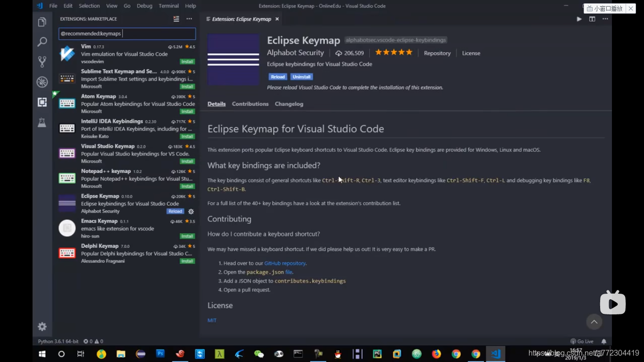The height and width of the screenshot is (362, 644).
Task: Clear the extensions search results icon
Action: pyautogui.click(x=176, y=19)
